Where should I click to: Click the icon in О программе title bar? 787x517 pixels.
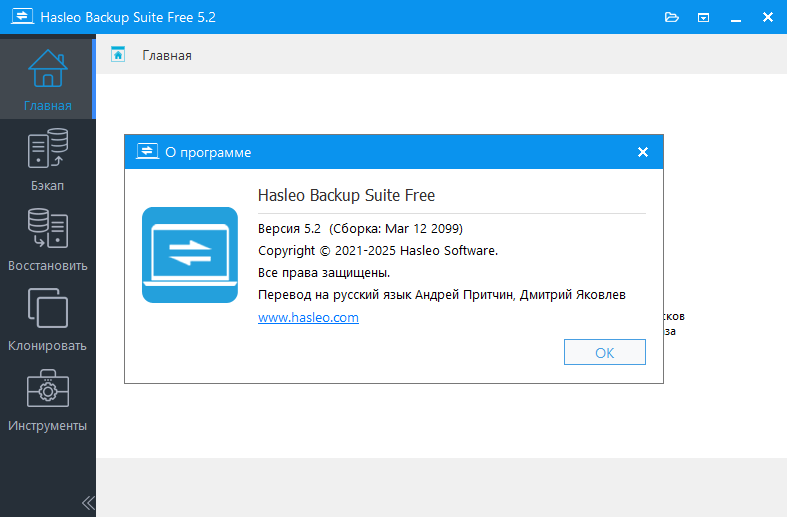(147, 151)
